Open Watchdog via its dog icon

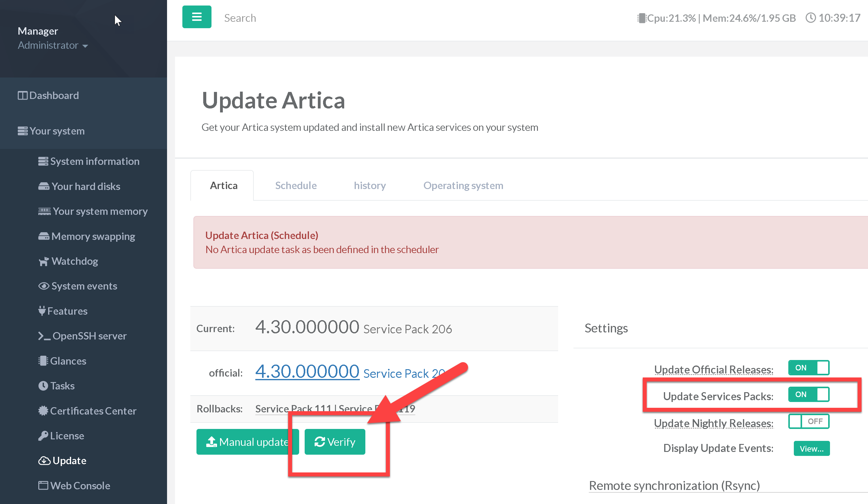pos(44,262)
